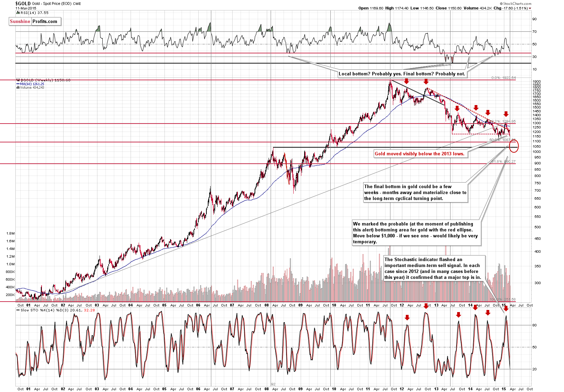Click the RSI(14) 37.55 indicator label
This screenshot has width=564, height=392.
point(34,13)
